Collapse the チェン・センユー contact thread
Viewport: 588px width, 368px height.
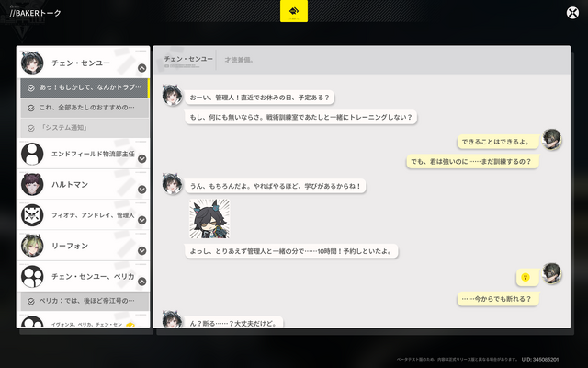coord(141,68)
